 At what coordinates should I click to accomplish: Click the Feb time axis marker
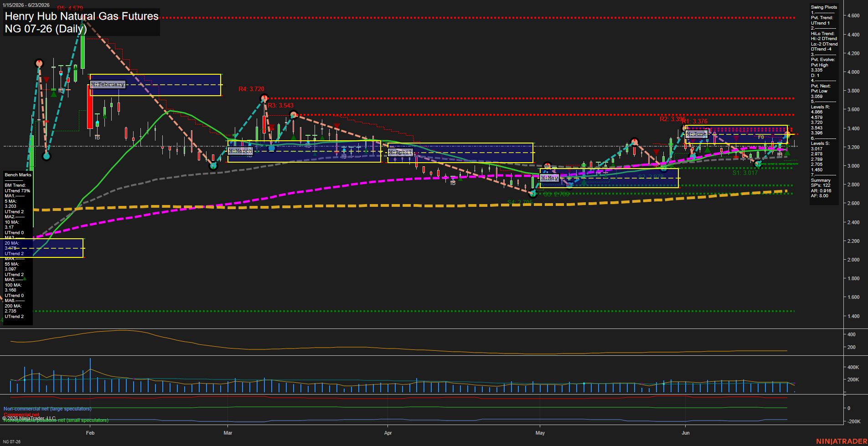pyautogui.click(x=90, y=433)
